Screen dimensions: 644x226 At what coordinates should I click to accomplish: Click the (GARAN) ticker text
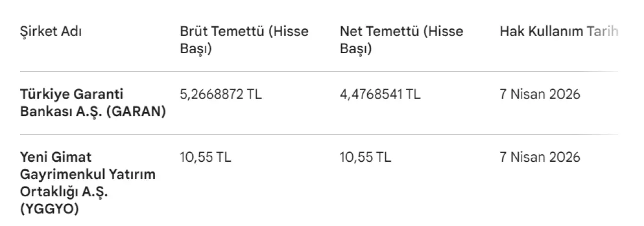[135, 112]
